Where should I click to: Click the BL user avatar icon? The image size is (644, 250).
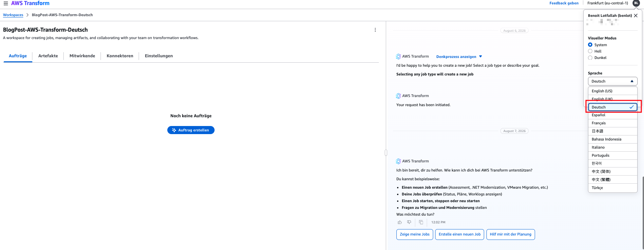point(636,3)
